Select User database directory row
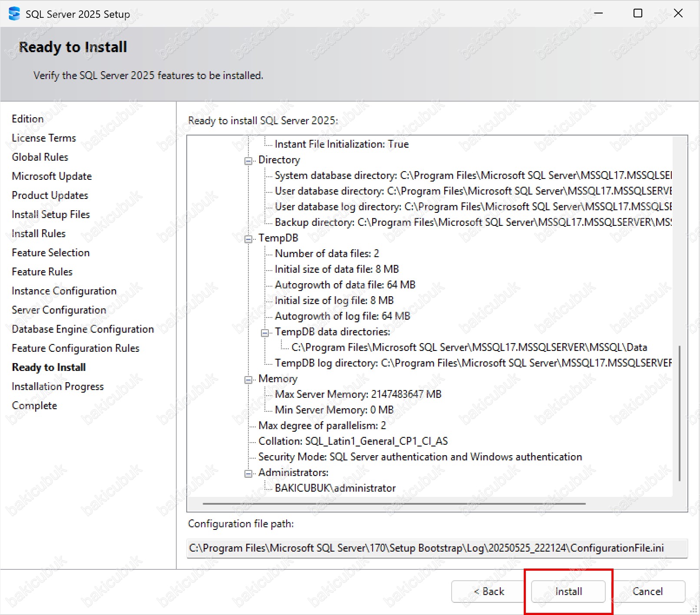Screen dimensions: 700x615 tap(473, 191)
